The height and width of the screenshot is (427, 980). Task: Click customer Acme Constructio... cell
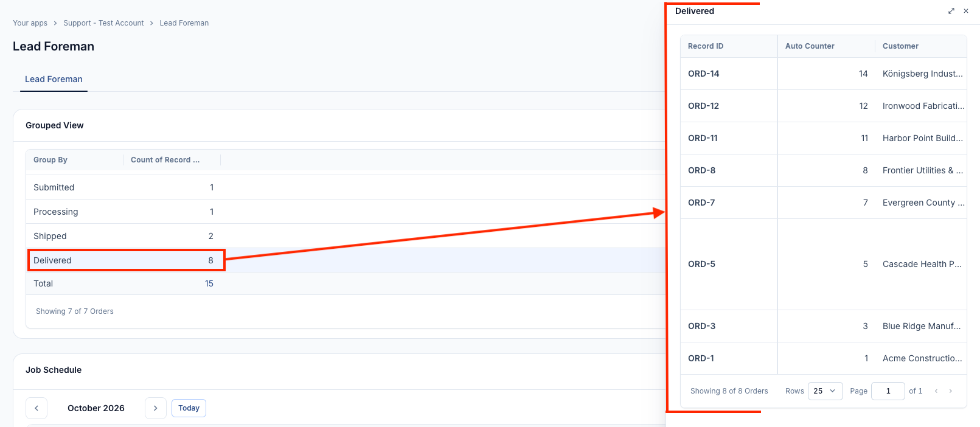pos(921,358)
